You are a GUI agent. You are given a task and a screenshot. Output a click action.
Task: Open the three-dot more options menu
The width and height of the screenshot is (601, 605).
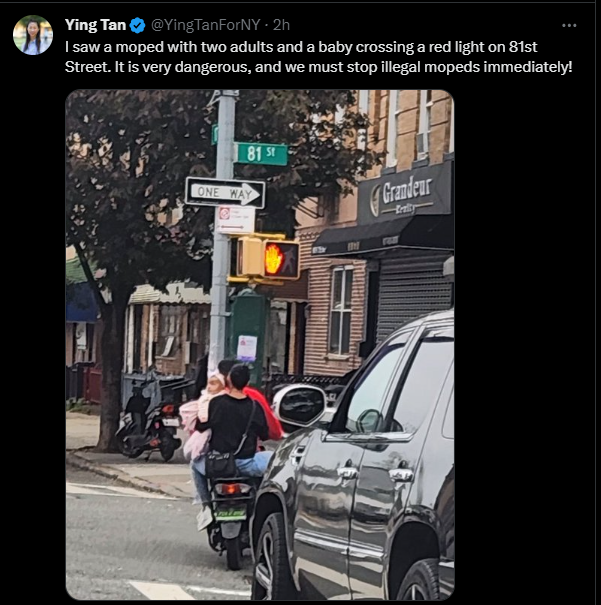[x=569, y=25]
